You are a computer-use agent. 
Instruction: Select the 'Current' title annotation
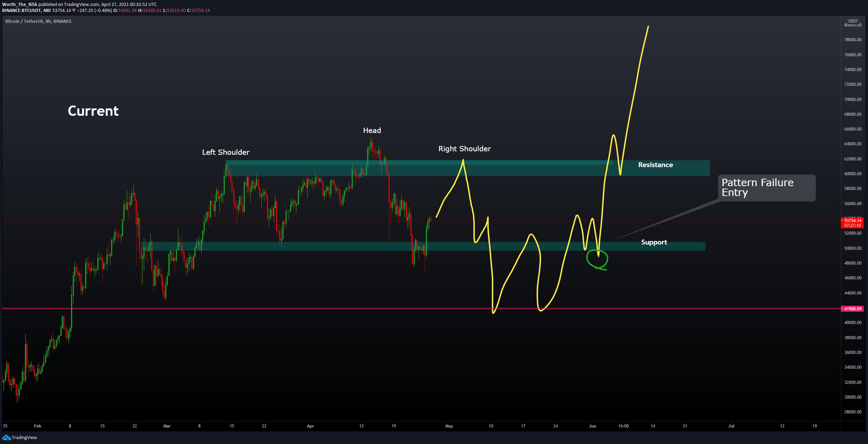tap(93, 111)
